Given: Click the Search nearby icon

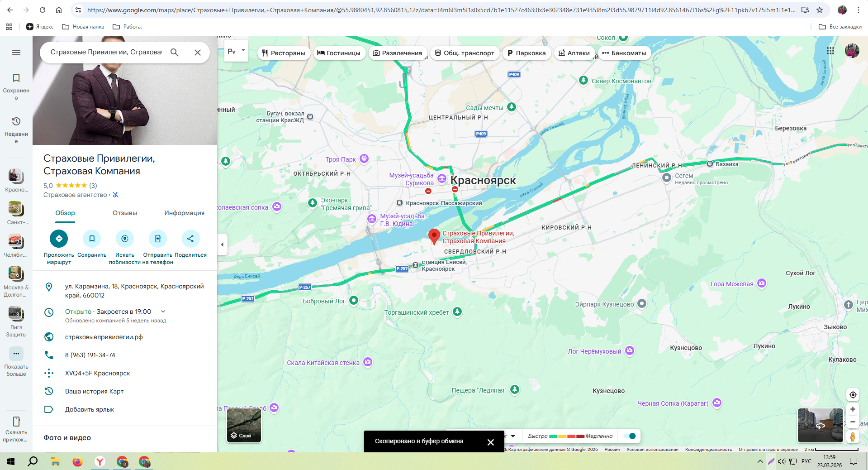Looking at the screenshot, I should (125, 239).
